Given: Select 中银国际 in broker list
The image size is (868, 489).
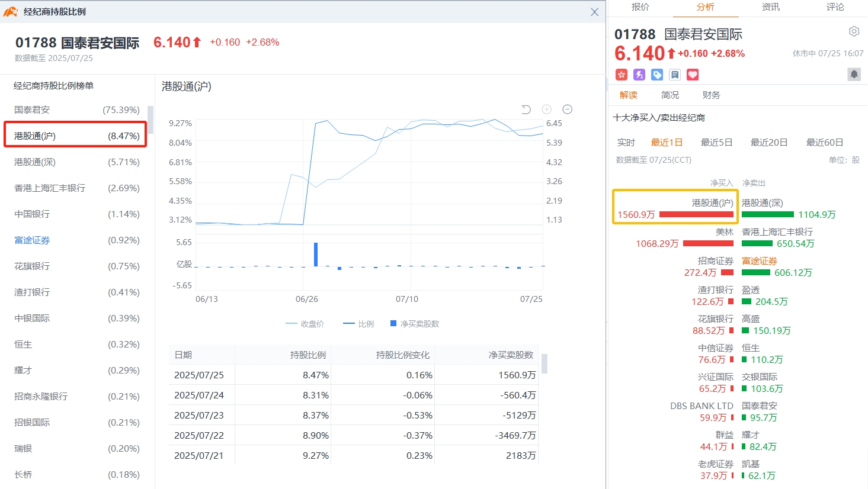Looking at the screenshot, I should (77, 319).
